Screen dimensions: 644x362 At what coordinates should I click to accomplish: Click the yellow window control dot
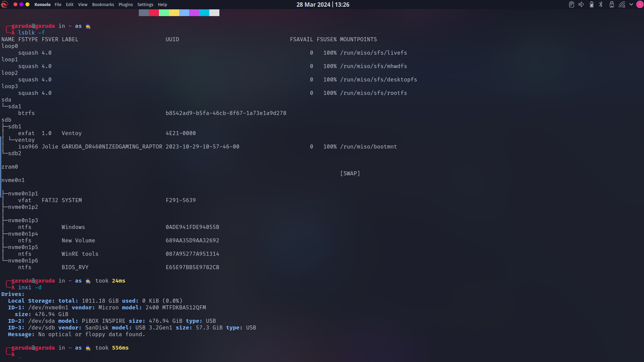coord(28,4)
